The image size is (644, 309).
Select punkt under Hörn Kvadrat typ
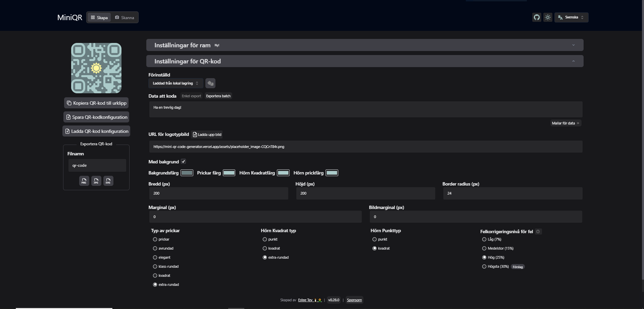pyautogui.click(x=265, y=239)
